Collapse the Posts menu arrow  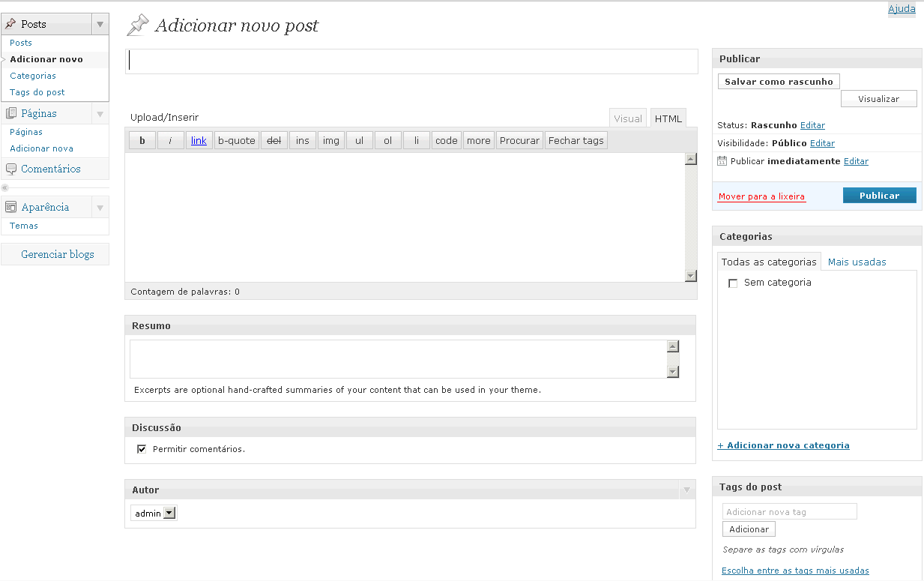100,24
